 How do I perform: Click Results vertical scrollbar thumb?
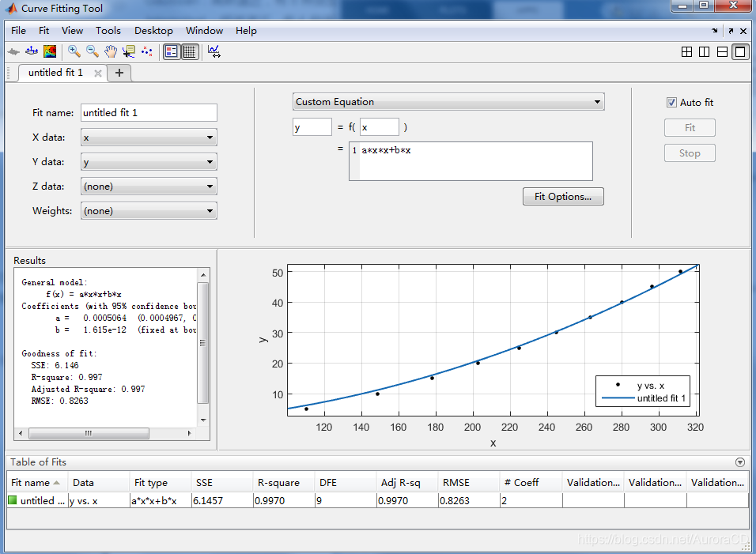(203, 343)
